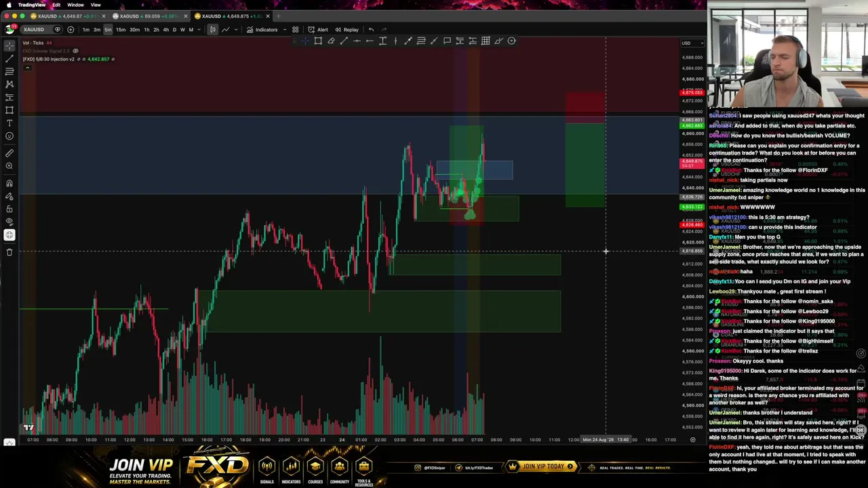Undo the last chart action
The height and width of the screenshot is (488, 868).
pyautogui.click(x=371, y=30)
